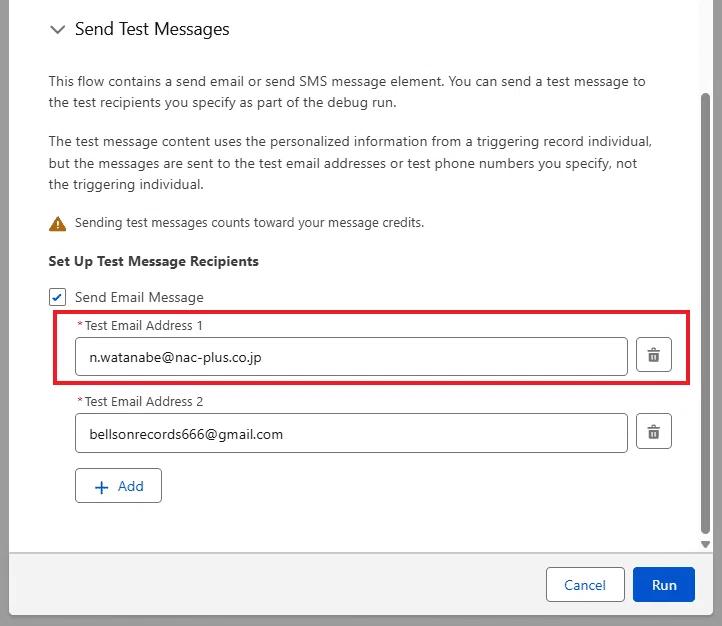Run the flow debug
Viewport: 722px width, 626px height.
point(664,585)
